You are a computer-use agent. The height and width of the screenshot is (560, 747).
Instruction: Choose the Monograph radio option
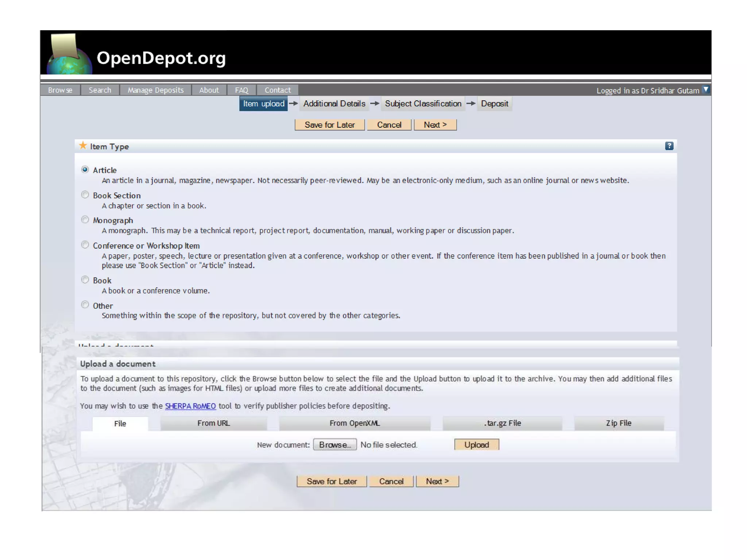85,220
